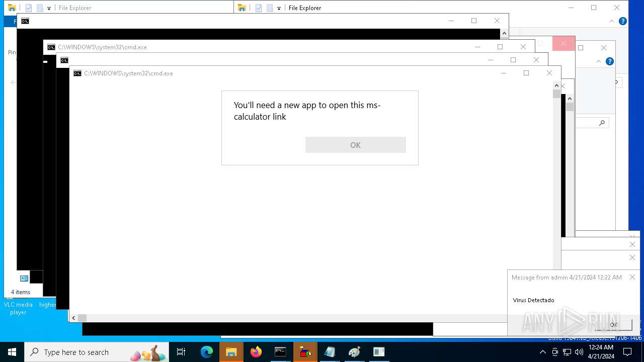Open the front cmd.exe window's title bar icon menu
The width and height of the screenshot is (644, 362).
pos(77,73)
